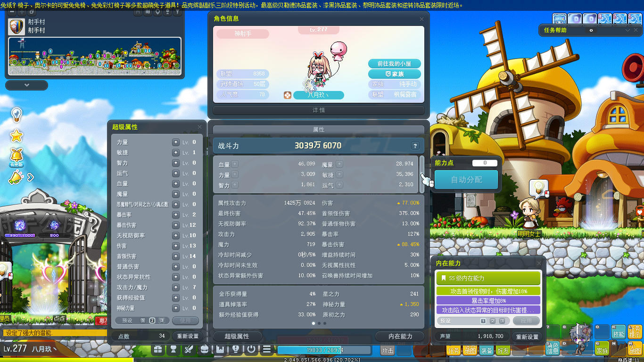
Task: Open the 内在能力 tab at panel bottom
Action: coord(400,336)
